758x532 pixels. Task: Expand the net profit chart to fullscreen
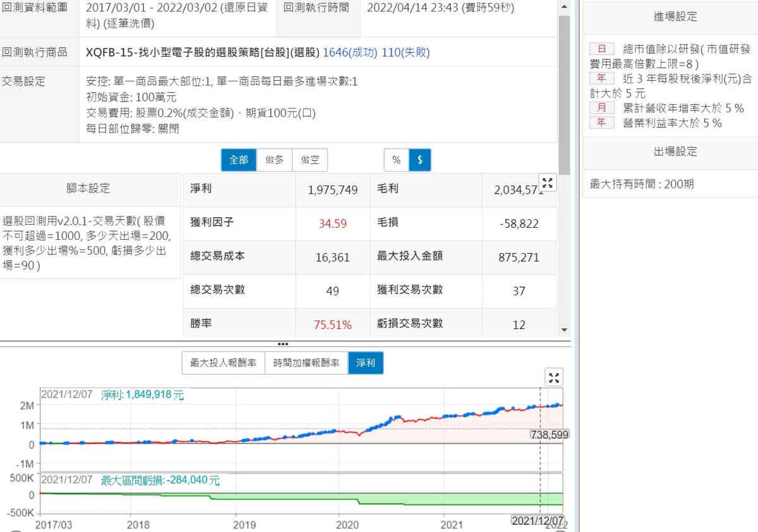554,378
